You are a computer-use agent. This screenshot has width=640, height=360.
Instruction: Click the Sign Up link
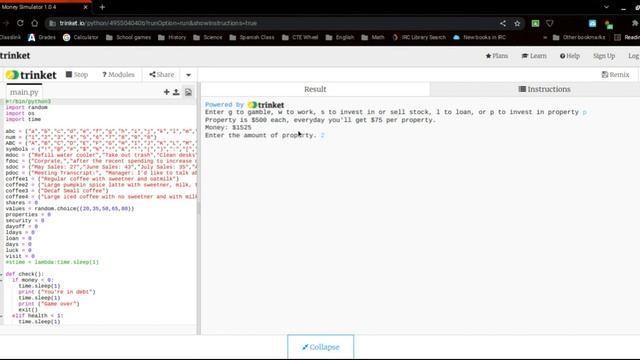point(604,56)
